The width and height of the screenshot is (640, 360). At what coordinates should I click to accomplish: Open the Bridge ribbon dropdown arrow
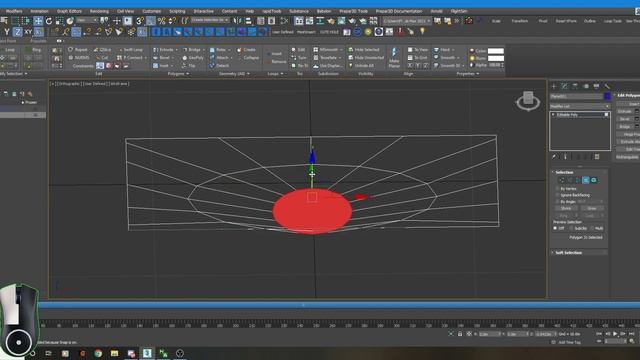pyautogui.click(x=204, y=50)
